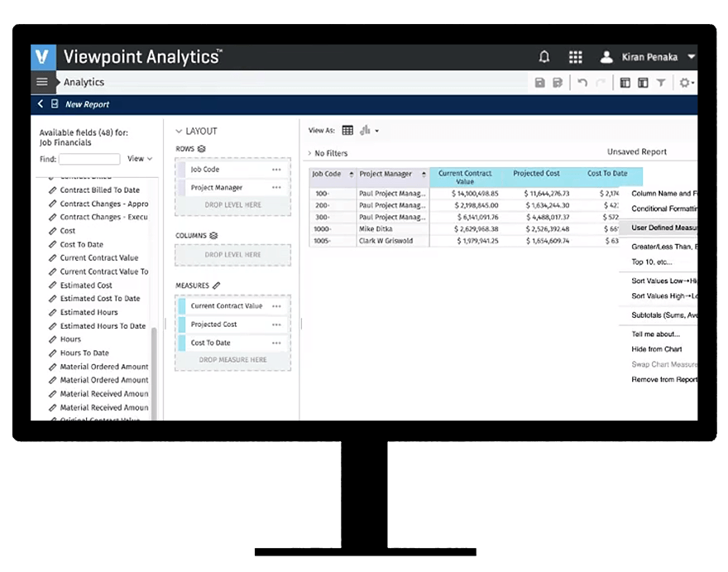Click the filter funnel icon
Image resolution: width=728 pixels, height=572 pixels.
(661, 83)
